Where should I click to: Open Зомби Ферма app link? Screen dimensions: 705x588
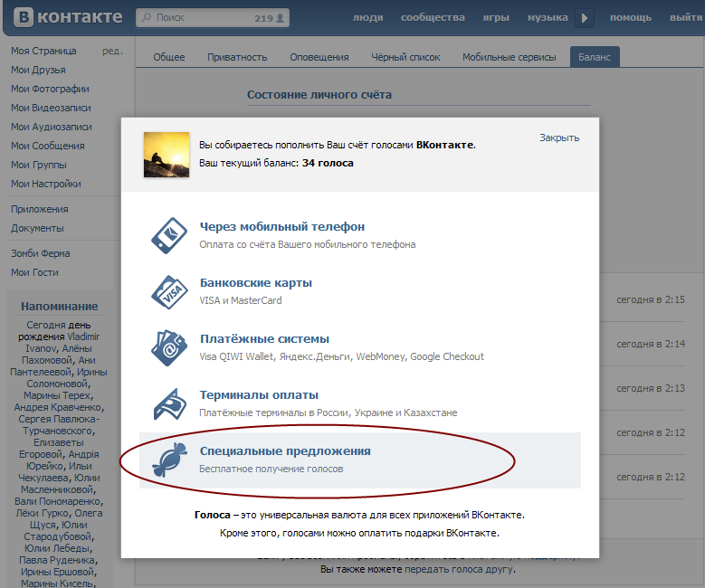41,253
